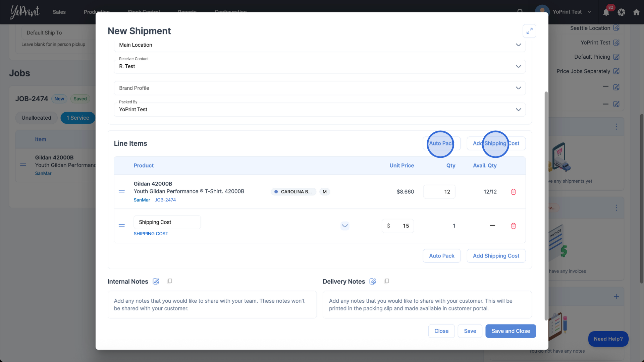Switch to the 1 Service tab
644x362 pixels.
(x=78, y=118)
